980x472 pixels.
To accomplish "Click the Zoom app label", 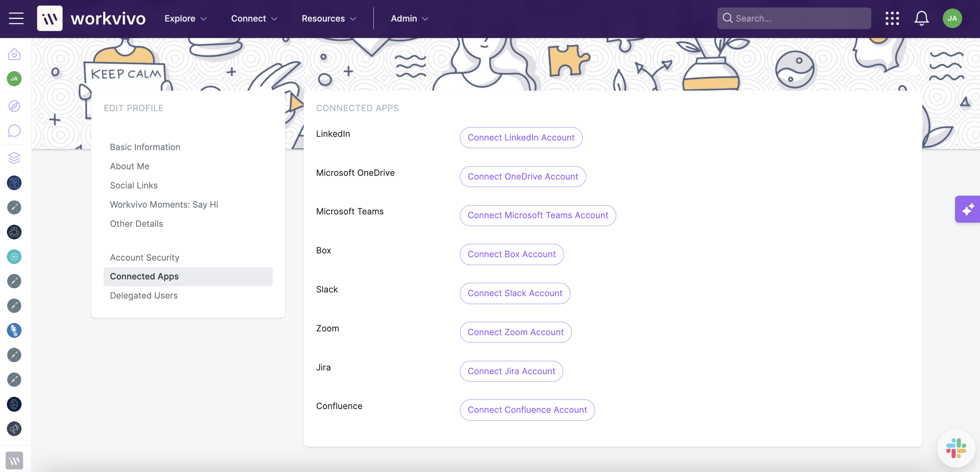I will (x=327, y=328).
